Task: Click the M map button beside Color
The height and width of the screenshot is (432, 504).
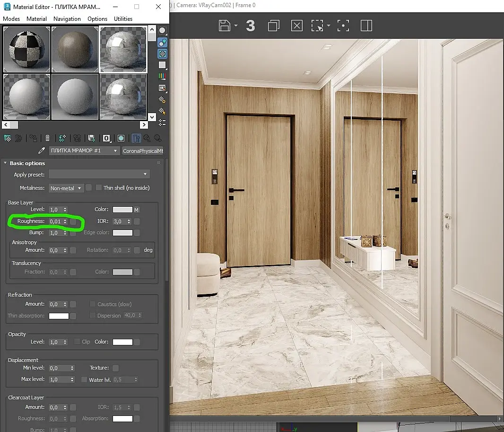Action: [x=137, y=210]
